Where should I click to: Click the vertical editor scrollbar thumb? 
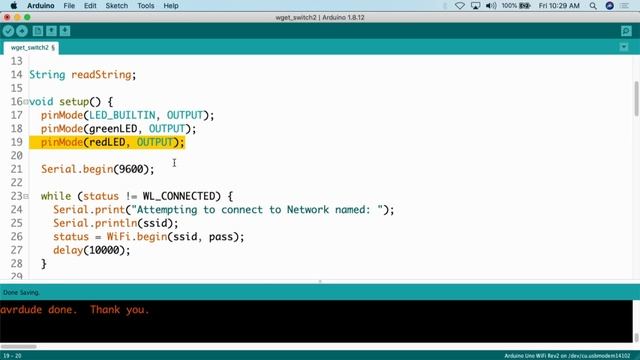click(636, 98)
